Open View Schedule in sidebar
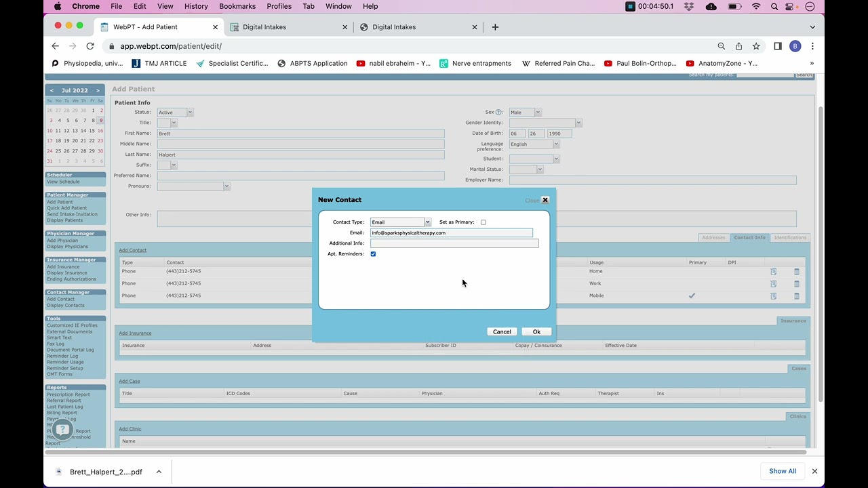The image size is (868, 488). pyautogui.click(x=63, y=182)
